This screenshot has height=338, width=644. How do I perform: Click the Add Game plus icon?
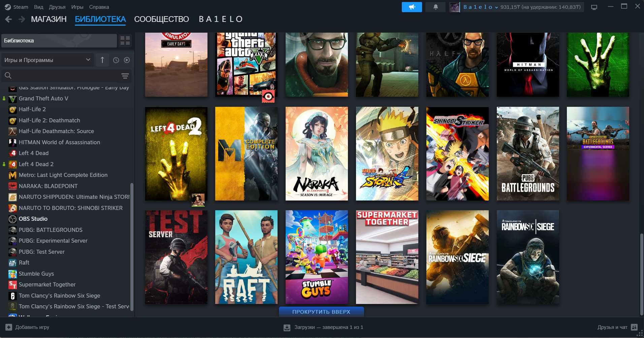point(9,327)
